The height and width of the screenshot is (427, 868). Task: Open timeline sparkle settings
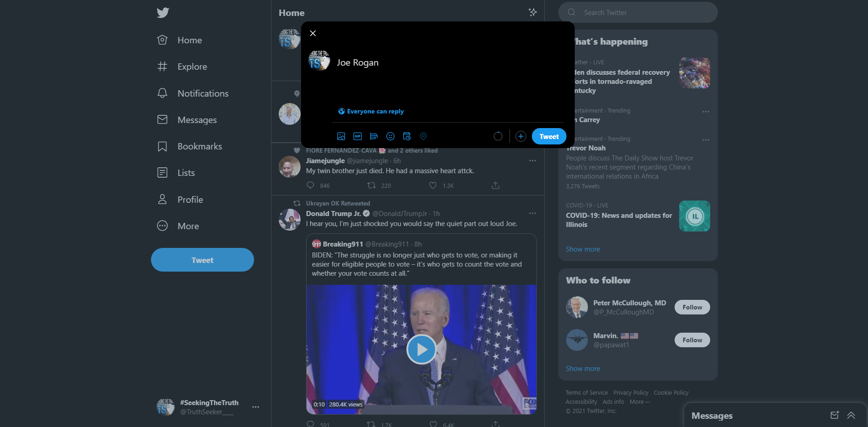pyautogui.click(x=532, y=12)
